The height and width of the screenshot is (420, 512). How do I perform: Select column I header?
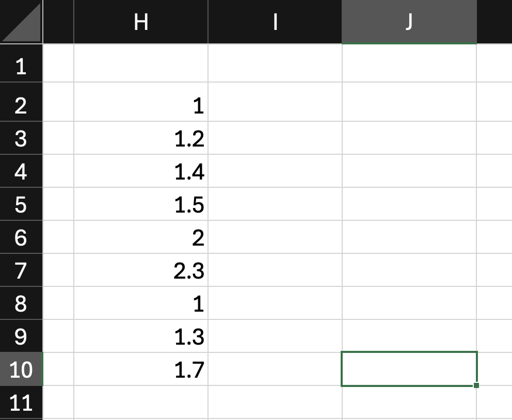tap(275, 22)
